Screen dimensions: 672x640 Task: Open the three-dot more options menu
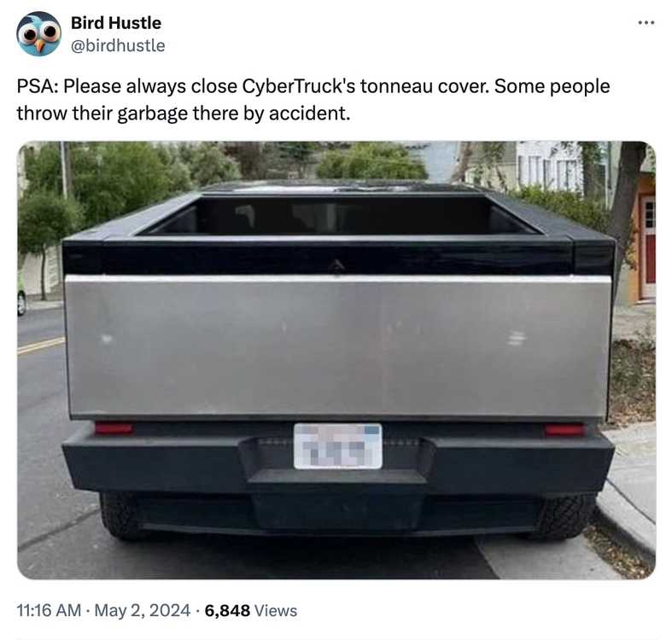click(646, 22)
